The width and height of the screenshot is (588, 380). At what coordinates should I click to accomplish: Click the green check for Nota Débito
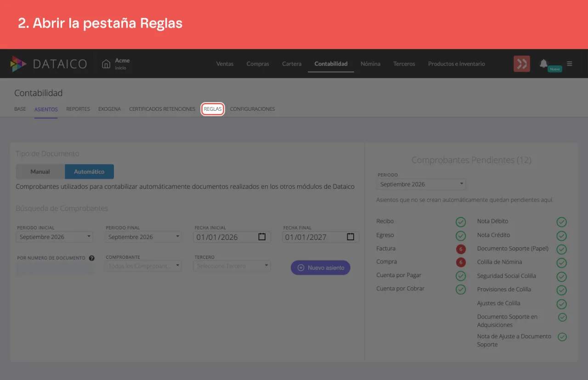click(x=561, y=222)
